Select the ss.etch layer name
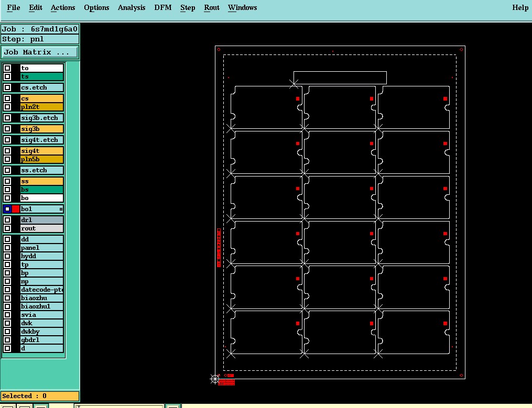Screen dimensions: 532x408 [x=42, y=170]
